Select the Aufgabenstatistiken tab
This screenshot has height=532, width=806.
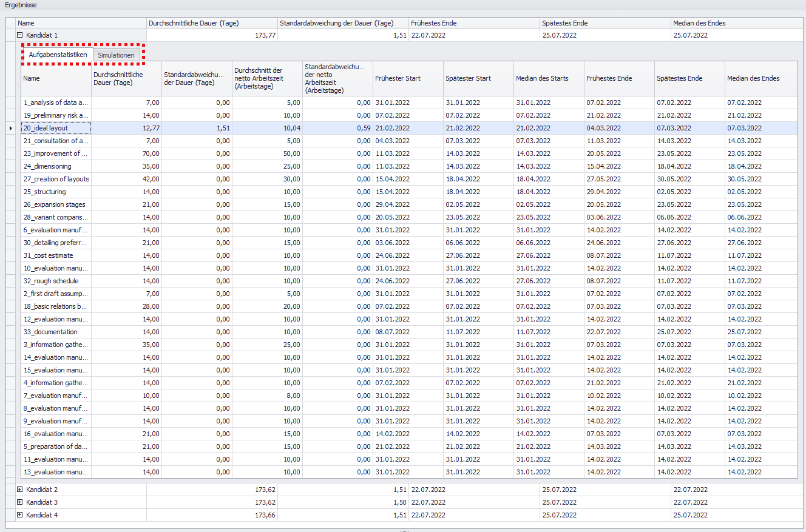pos(58,55)
